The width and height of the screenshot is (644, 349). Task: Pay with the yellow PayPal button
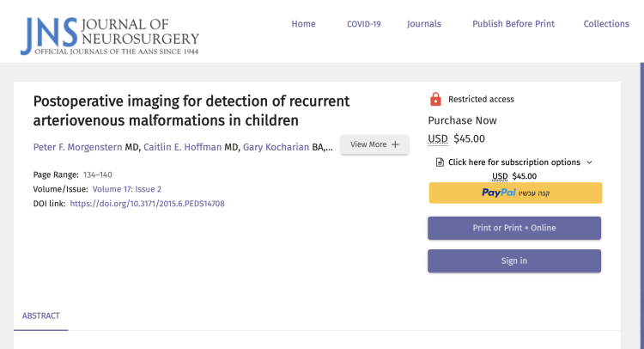coord(515,193)
